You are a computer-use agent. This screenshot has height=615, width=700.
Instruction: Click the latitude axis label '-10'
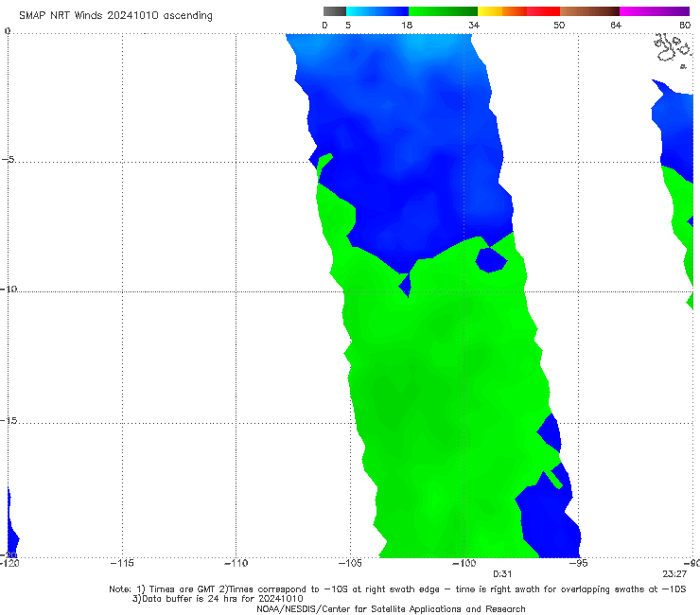click(9, 289)
